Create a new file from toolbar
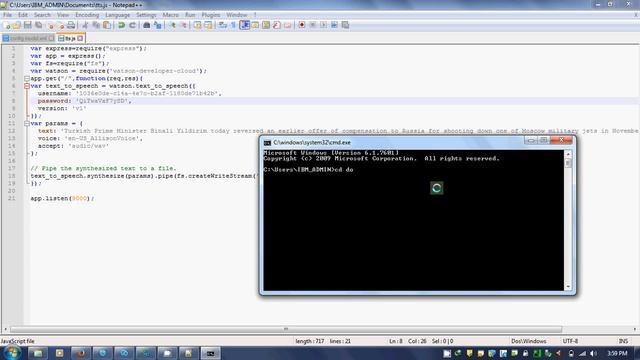 7,25
